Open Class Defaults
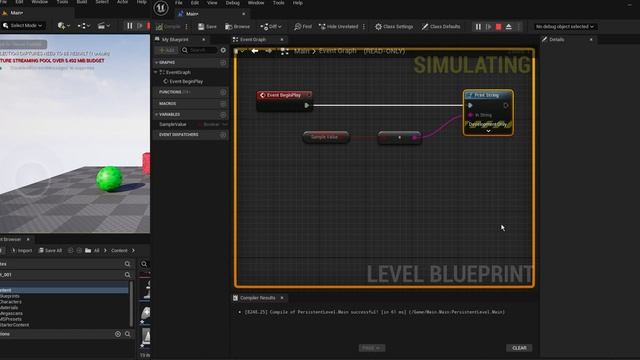The image size is (640, 360). (441, 27)
